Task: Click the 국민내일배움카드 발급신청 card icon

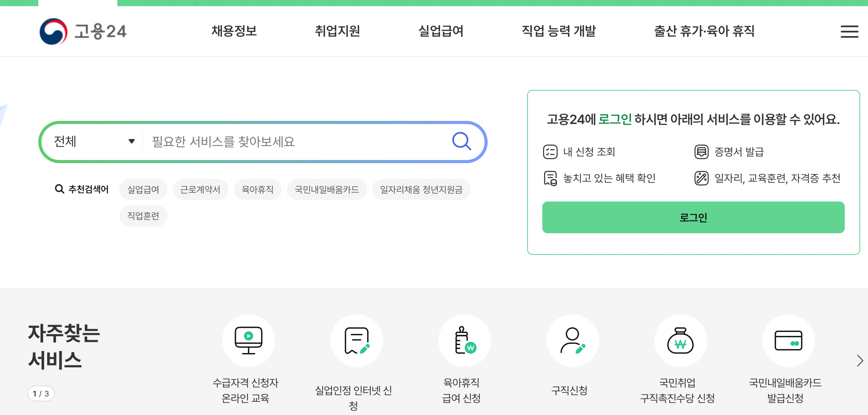Action: click(x=788, y=340)
